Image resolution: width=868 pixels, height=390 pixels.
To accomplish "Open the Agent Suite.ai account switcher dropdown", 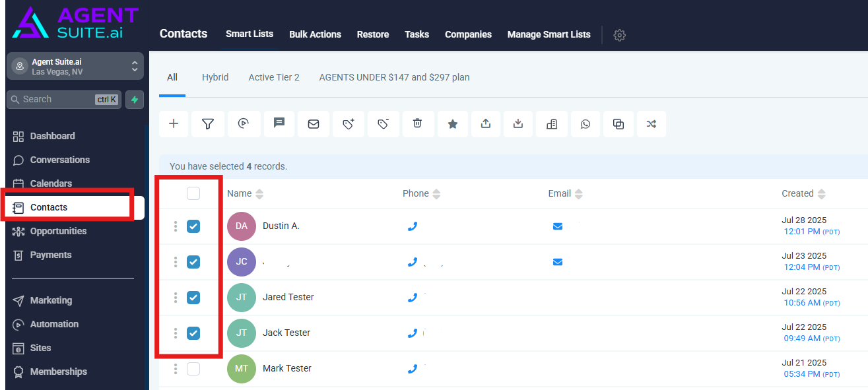I will click(x=75, y=66).
